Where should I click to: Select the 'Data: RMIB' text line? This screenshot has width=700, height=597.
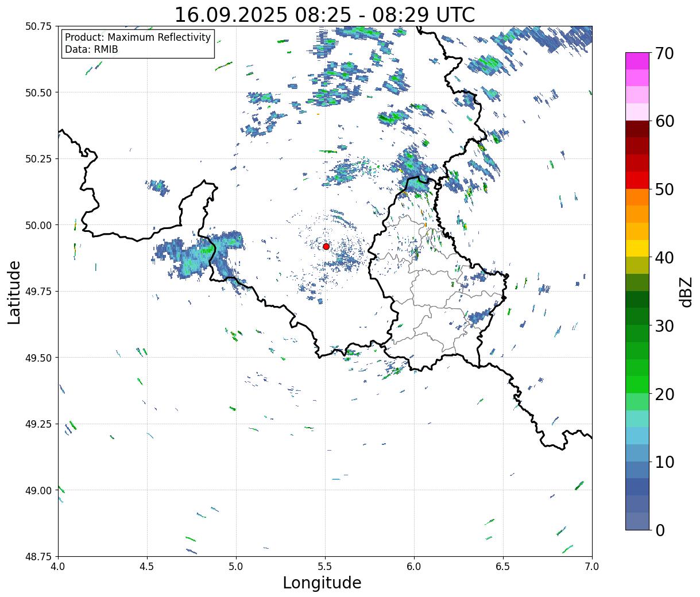[x=91, y=50]
